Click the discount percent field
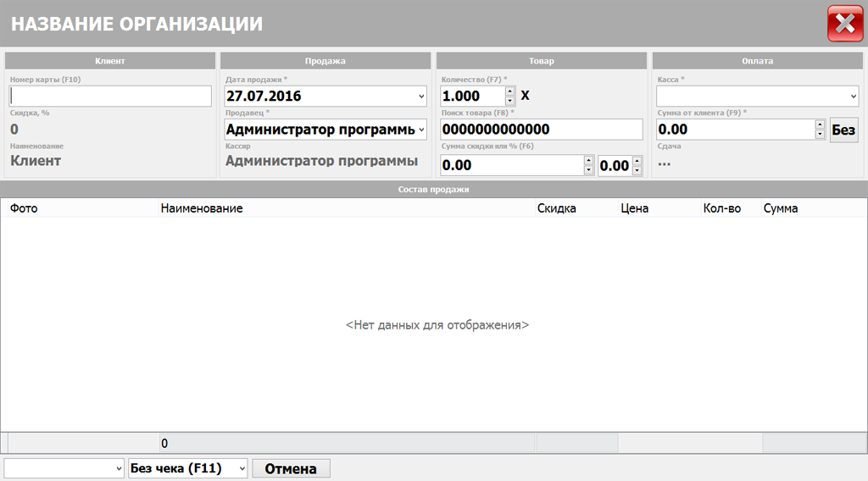The image size is (868, 481). [615, 165]
